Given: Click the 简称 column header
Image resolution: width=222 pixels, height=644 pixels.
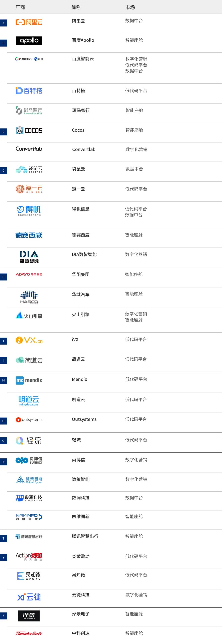Looking at the screenshot, I should click(76, 7).
